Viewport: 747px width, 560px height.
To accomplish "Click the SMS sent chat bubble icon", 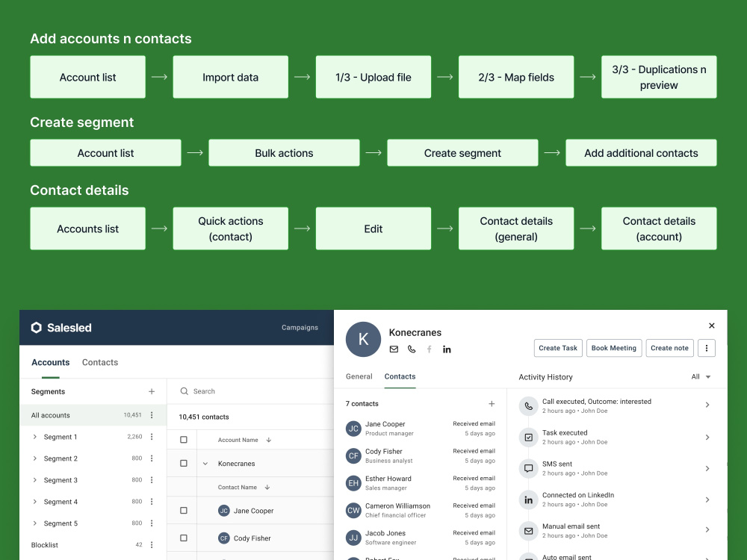I will coord(528,469).
